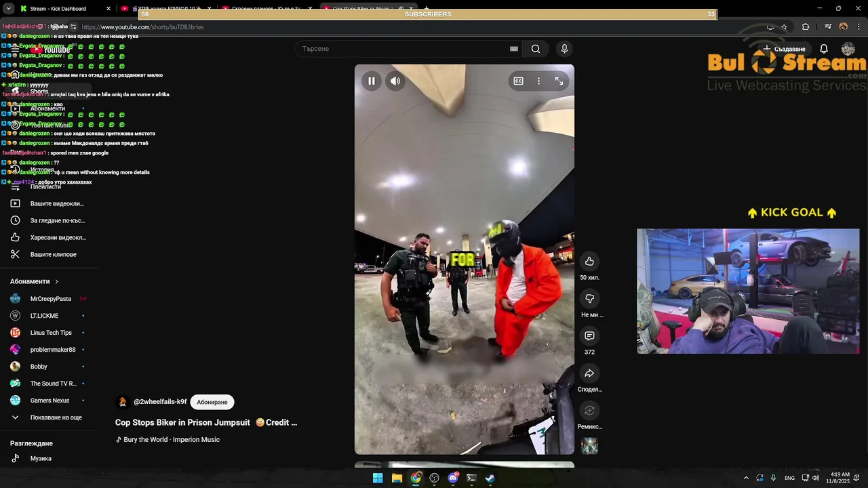
Task: Start voice search with the microphone
Action: tap(564, 49)
